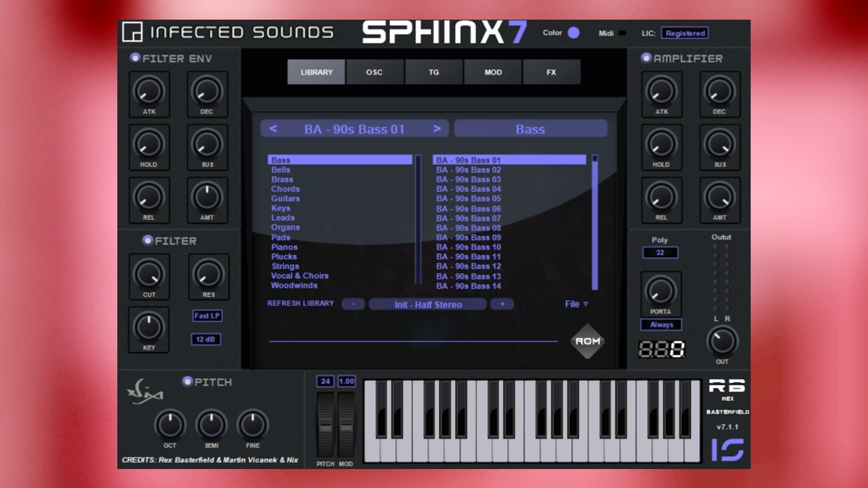Click the Filter CUT knob
Viewport: 868px width, 488px height.
[x=149, y=273]
